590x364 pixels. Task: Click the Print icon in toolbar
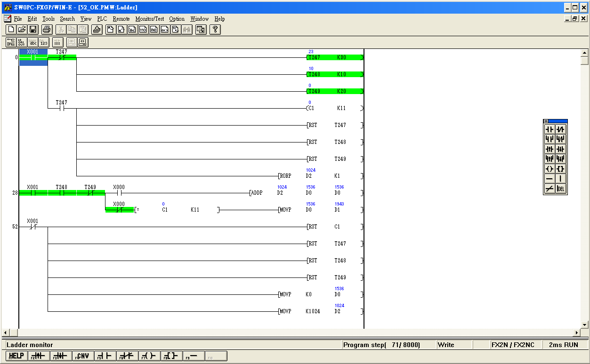coord(47,30)
